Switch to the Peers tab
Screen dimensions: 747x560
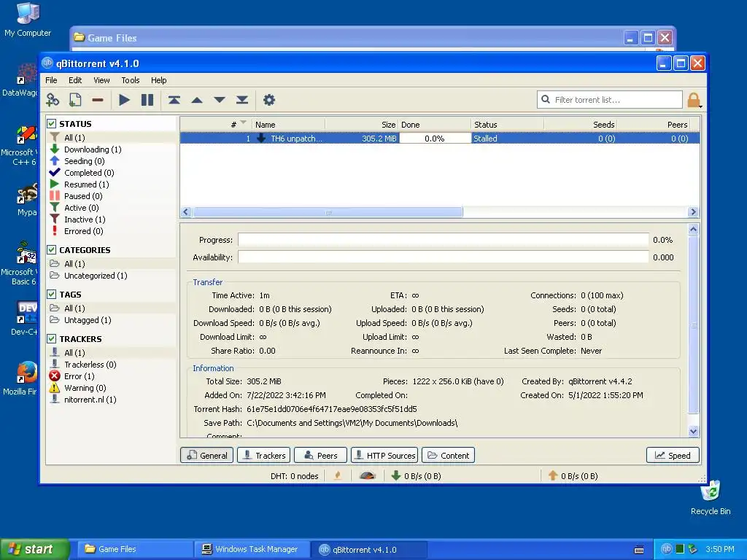pos(321,455)
